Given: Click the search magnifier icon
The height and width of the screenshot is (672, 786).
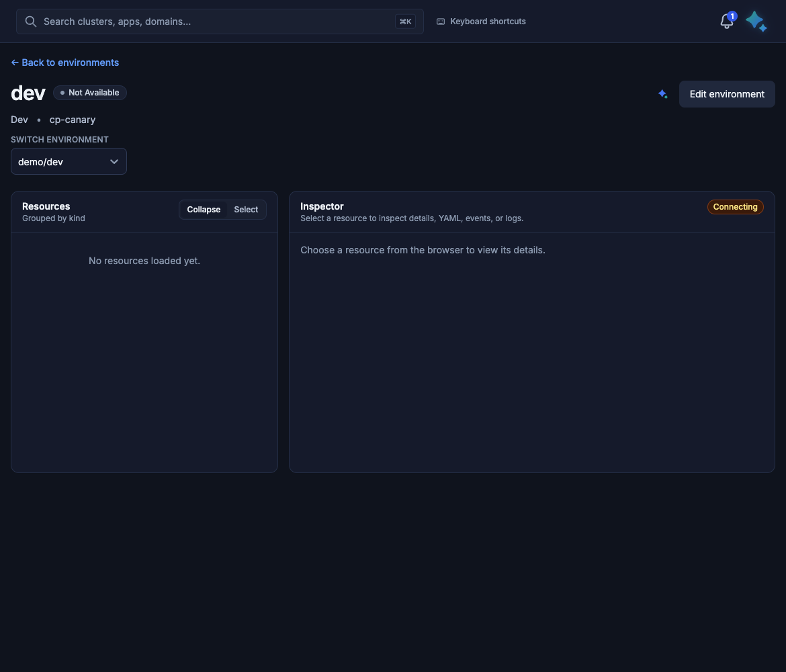Looking at the screenshot, I should (x=31, y=22).
